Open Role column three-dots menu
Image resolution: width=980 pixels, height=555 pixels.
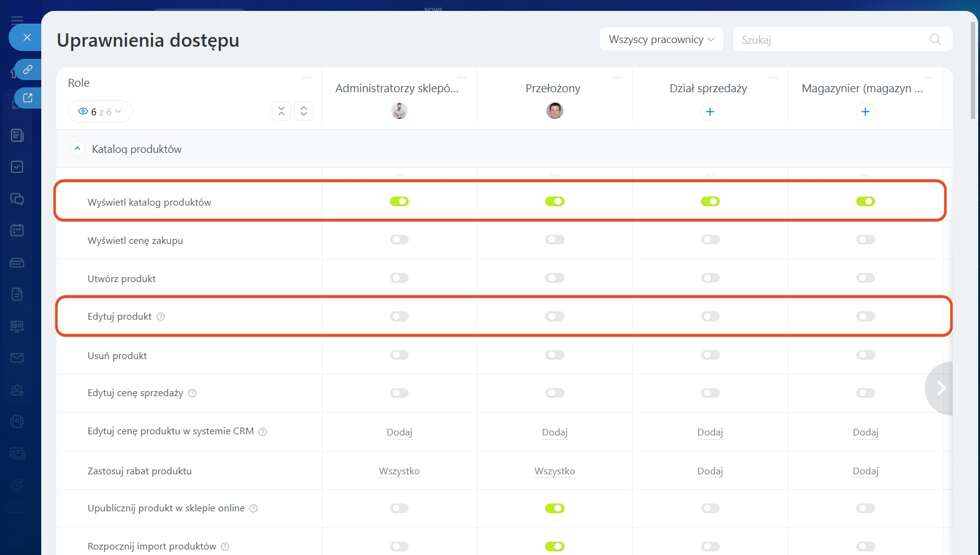(307, 78)
